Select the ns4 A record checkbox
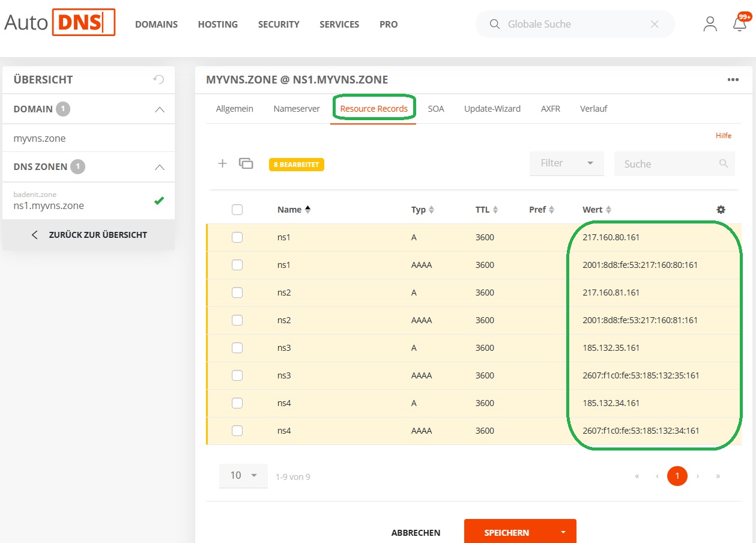This screenshot has width=756, height=543. [x=237, y=403]
